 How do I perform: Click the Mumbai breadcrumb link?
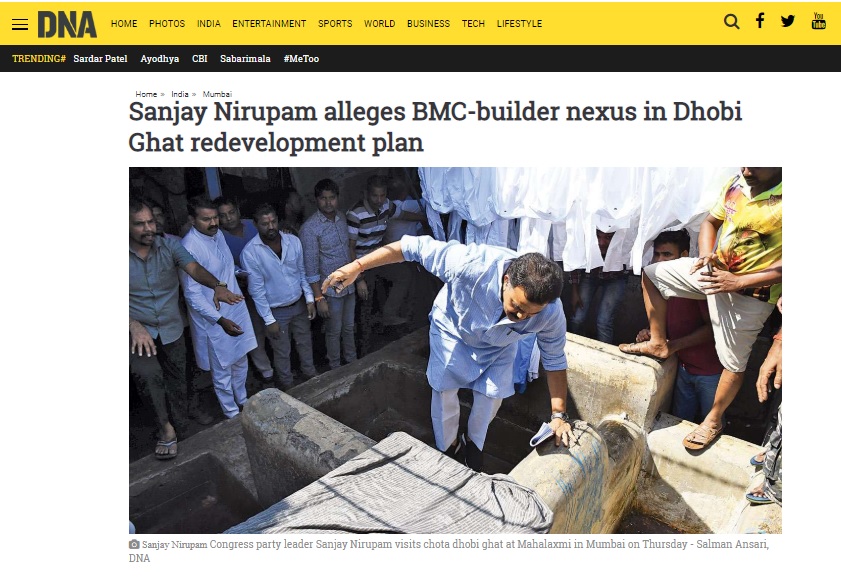(x=217, y=94)
